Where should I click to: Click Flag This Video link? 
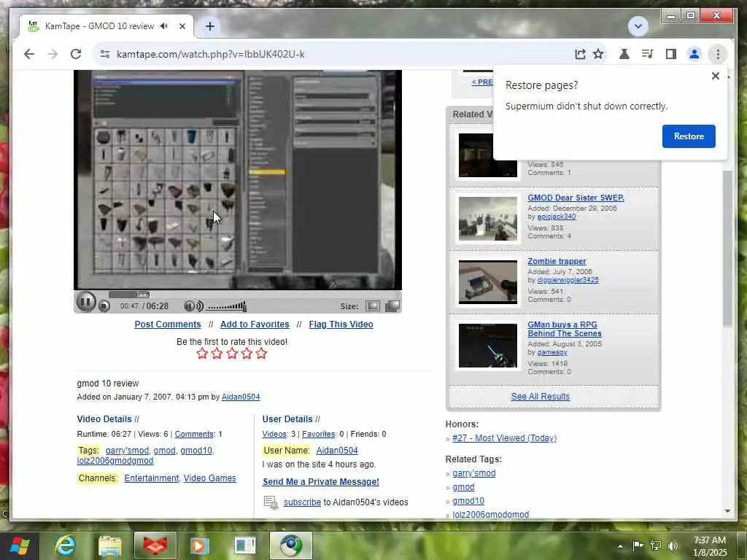point(341,324)
